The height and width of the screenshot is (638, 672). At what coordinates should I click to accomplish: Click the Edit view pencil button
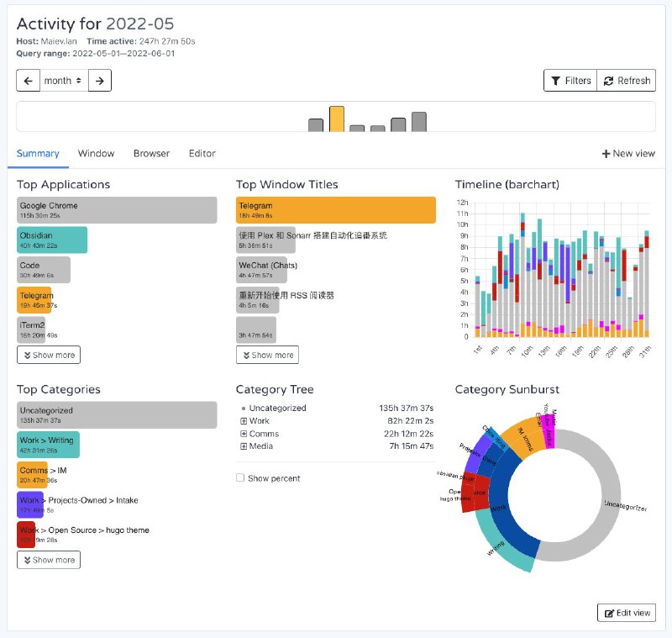[627, 613]
